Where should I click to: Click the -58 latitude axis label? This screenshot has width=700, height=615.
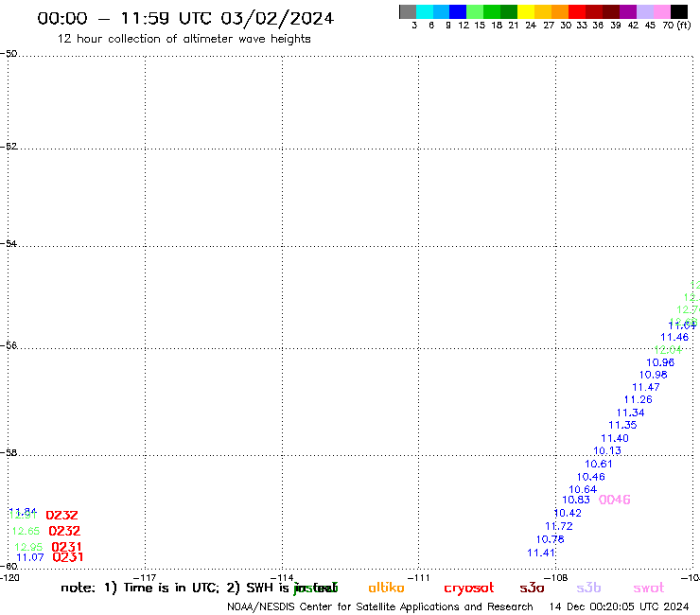click(x=9, y=453)
